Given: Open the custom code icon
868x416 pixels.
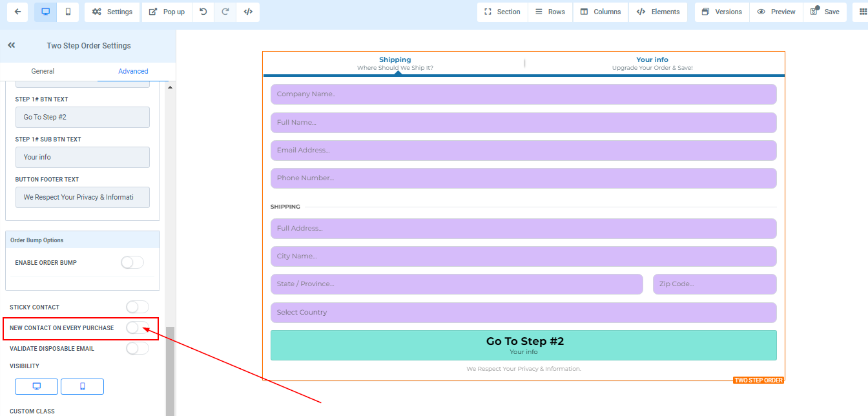Looking at the screenshot, I should click(248, 12).
